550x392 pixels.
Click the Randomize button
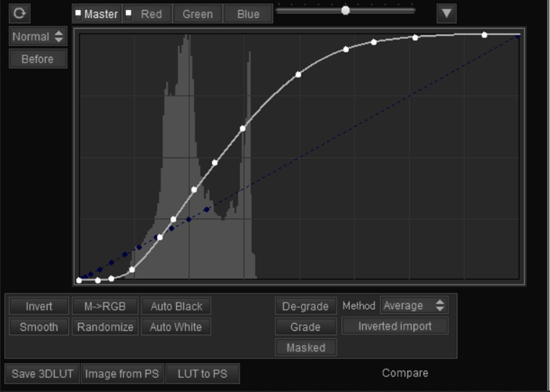tap(105, 327)
